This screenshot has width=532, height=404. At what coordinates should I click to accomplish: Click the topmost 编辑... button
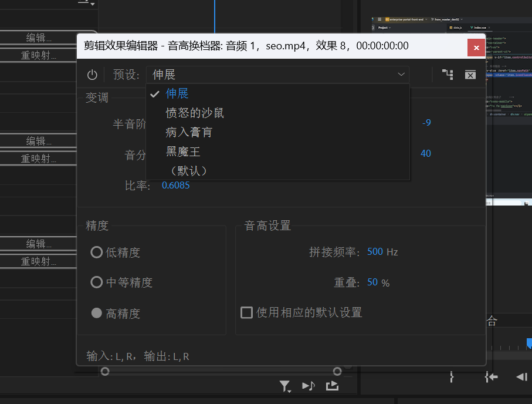(39, 38)
